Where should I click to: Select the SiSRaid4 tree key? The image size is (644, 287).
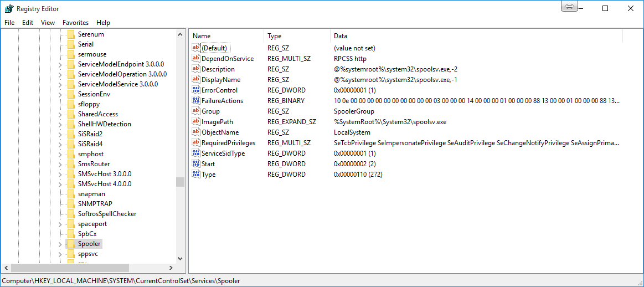[90, 144]
